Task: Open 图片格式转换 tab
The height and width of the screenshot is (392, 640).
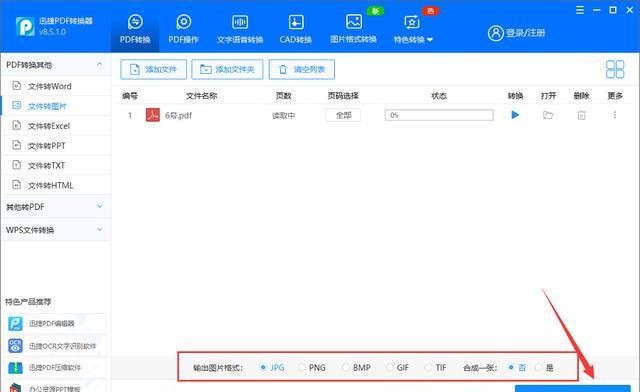Action: coord(353,28)
